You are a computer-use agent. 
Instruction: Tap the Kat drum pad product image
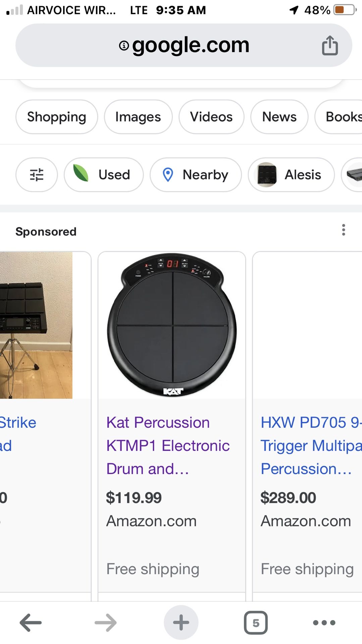(x=172, y=325)
